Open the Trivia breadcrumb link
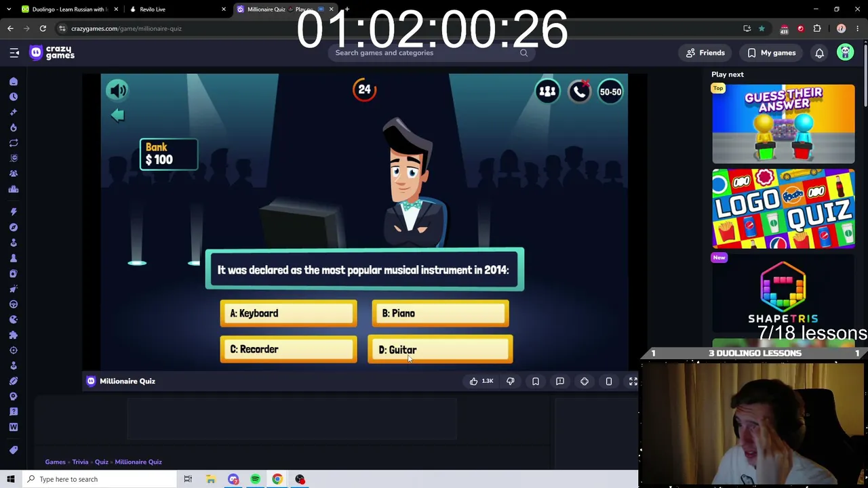This screenshot has height=488, width=868. click(80, 462)
